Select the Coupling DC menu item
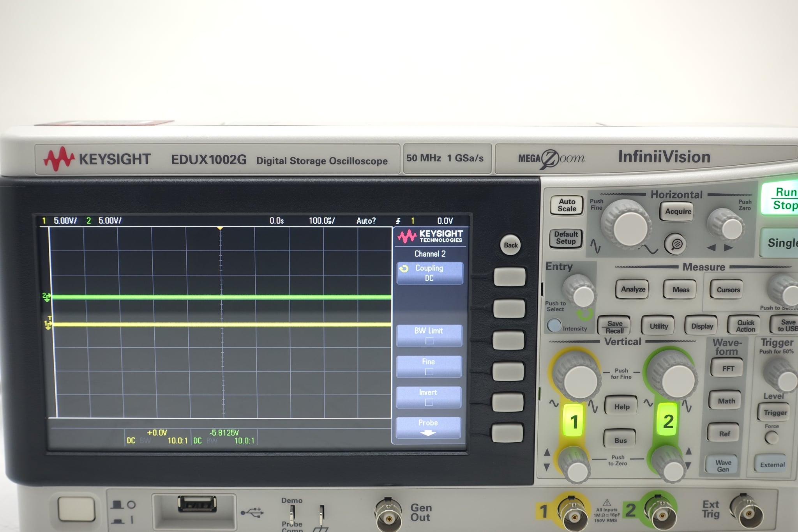 click(429, 273)
